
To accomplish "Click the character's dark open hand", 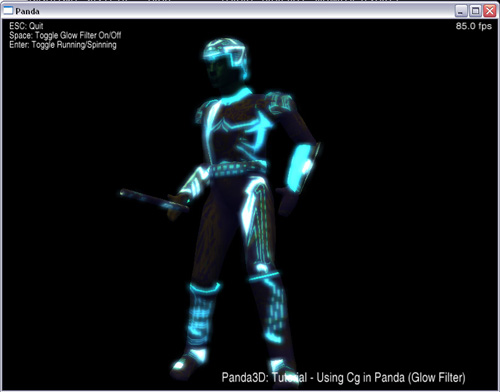I will click(287, 201).
